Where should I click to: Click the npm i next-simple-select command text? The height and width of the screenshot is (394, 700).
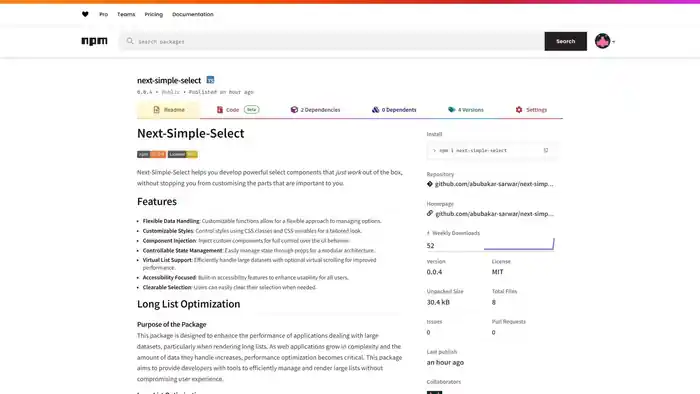click(x=473, y=150)
